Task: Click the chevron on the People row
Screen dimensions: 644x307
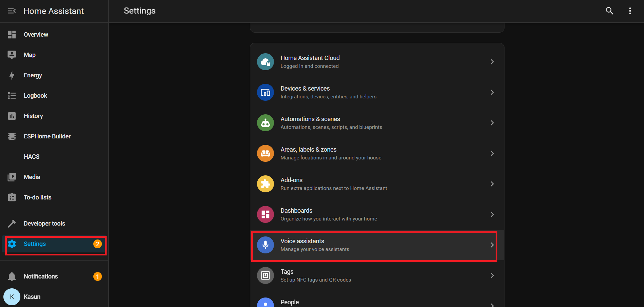Action: (492, 305)
